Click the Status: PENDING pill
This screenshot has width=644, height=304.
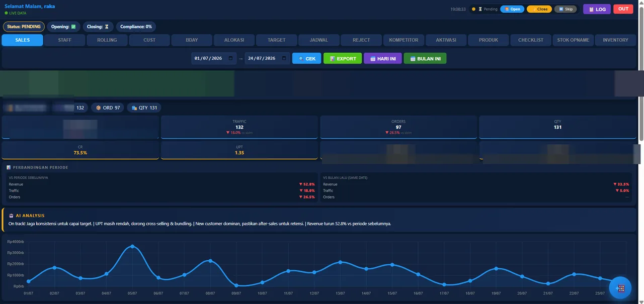pos(24,27)
